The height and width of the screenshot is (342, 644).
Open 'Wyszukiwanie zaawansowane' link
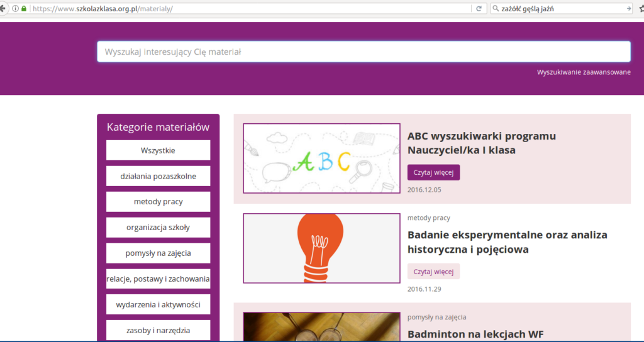[584, 72]
